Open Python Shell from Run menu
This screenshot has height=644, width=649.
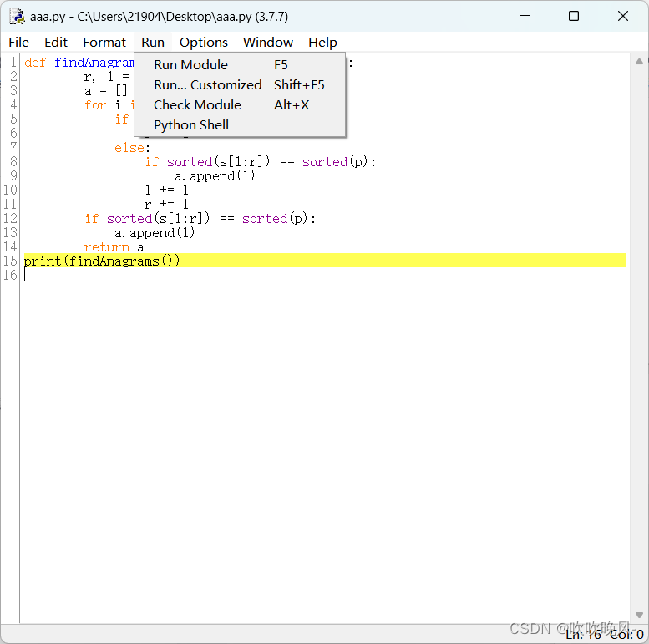(240, 125)
